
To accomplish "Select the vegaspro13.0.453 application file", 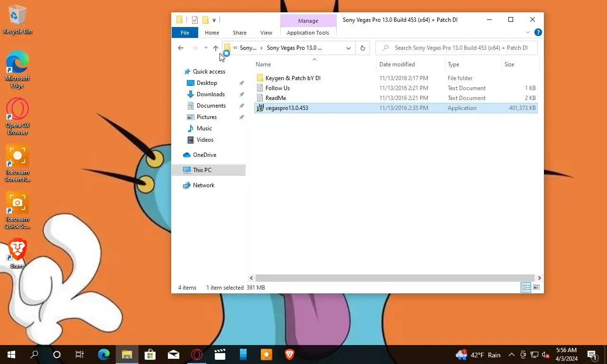I will [x=396, y=108].
